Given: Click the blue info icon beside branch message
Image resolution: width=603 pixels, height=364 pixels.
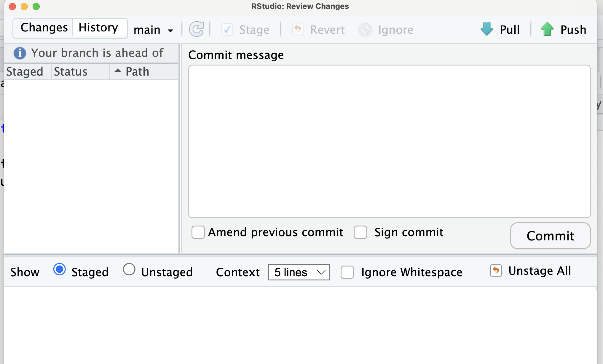Looking at the screenshot, I should tap(20, 53).
